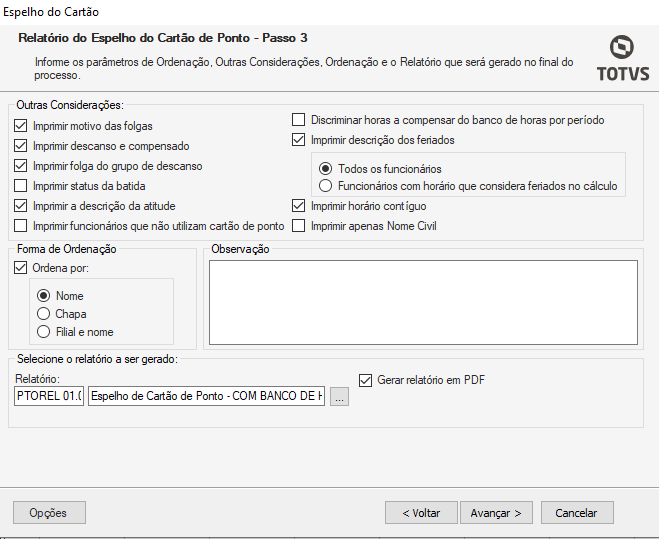
Task: Click the Avançar button
Action: pyautogui.click(x=496, y=513)
